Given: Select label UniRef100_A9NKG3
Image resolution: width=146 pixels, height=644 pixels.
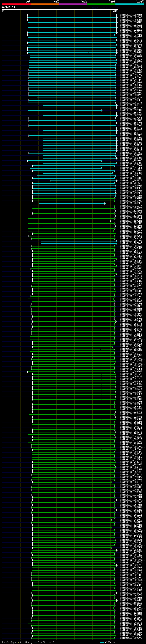Looking at the screenshot, I should tap(131, 161).
